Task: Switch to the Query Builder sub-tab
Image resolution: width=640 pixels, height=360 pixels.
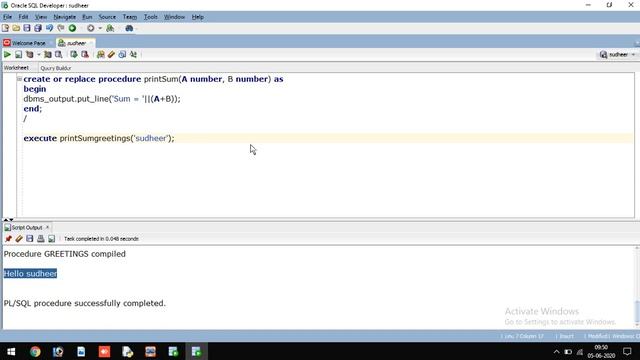Action: (56, 68)
